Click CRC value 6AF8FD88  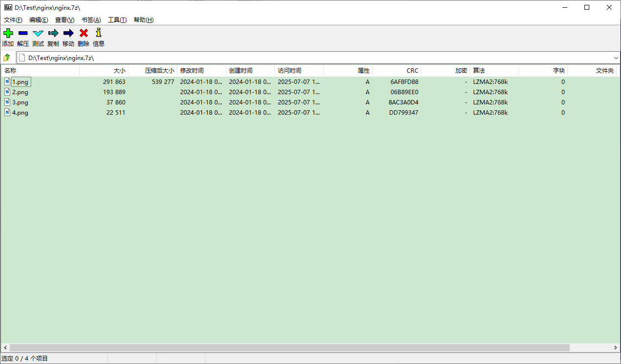pyautogui.click(x=404, y=82)
